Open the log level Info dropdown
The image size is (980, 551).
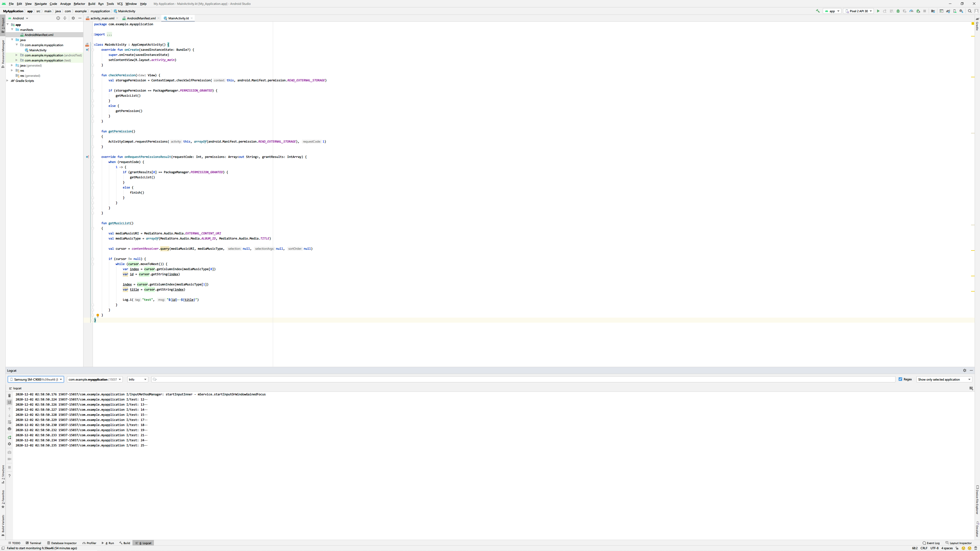[137, 379]
